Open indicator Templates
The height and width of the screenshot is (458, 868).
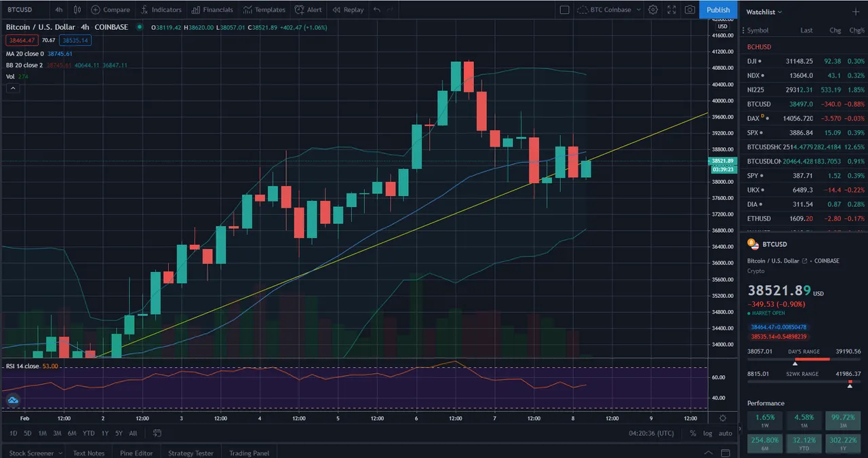click(x=264, y=9)
